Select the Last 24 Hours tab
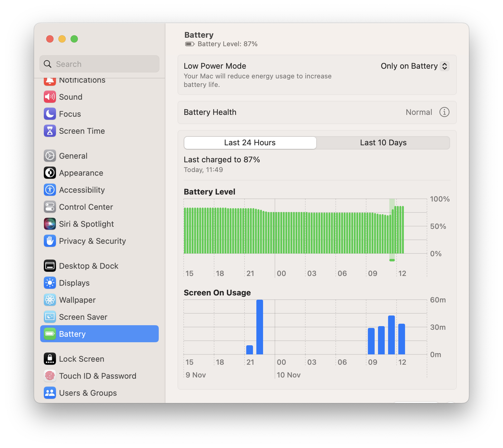The image size is (503, 448). click(250, 143)
